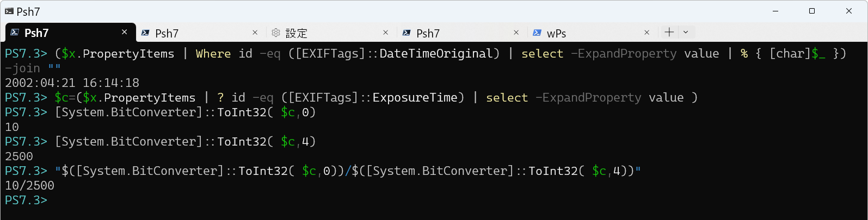The width and height of the screenshot is (868, 220).
Task: Minimize the terminal window
Action: click(775, 11)
